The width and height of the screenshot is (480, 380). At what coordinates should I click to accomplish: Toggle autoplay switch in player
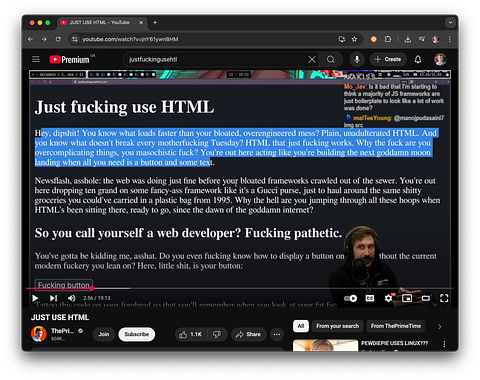(350, 298)
